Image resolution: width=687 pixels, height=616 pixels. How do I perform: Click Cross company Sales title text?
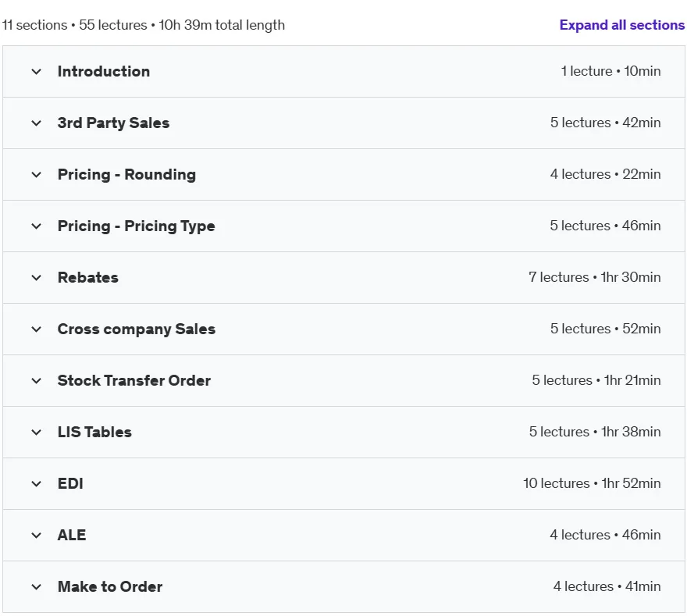137,329
